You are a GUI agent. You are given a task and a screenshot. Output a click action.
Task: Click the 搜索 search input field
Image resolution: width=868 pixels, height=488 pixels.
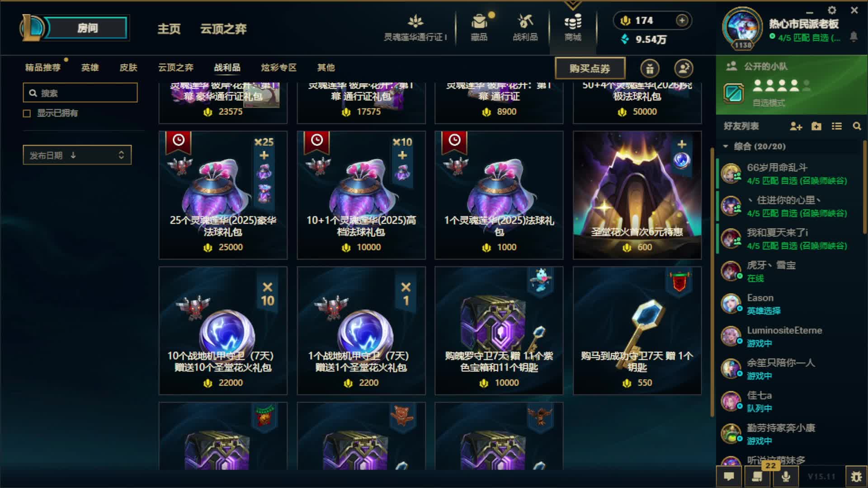[80, 93]
